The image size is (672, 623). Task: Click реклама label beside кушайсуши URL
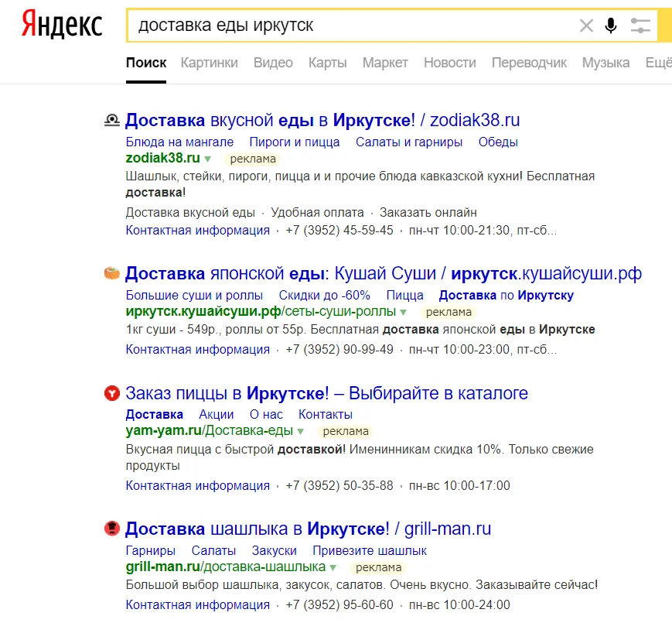pyautogui.click(x=449, y=312)
